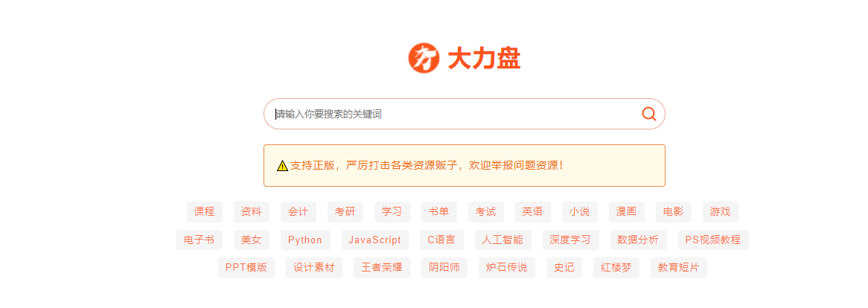The image size is (868, 308).
Task: Click the Python tag
Action: click(x=304, y=240)
